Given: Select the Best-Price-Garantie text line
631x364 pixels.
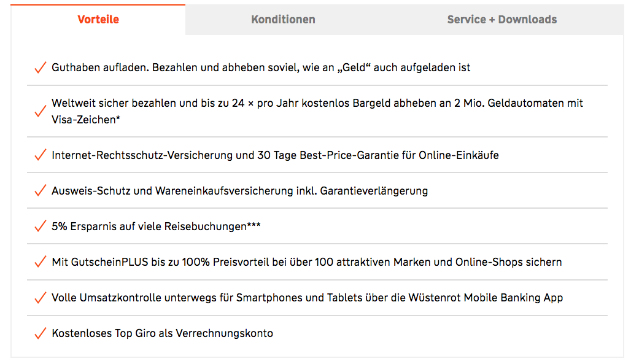Looking at the screenshot, I should coord(275,155).
